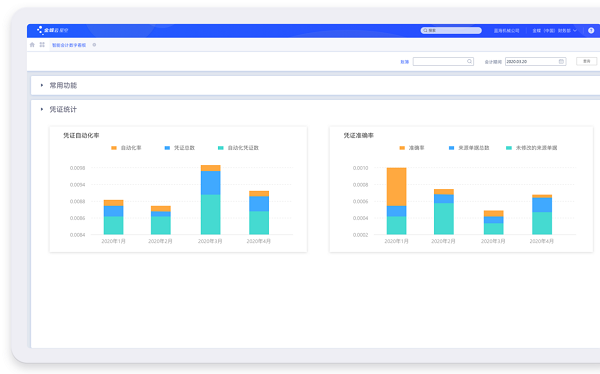The image size is (600, 374).
Task: Click the 2020年3月 bar in 凭证准确率 chart
Action: [x=494, y=222]
